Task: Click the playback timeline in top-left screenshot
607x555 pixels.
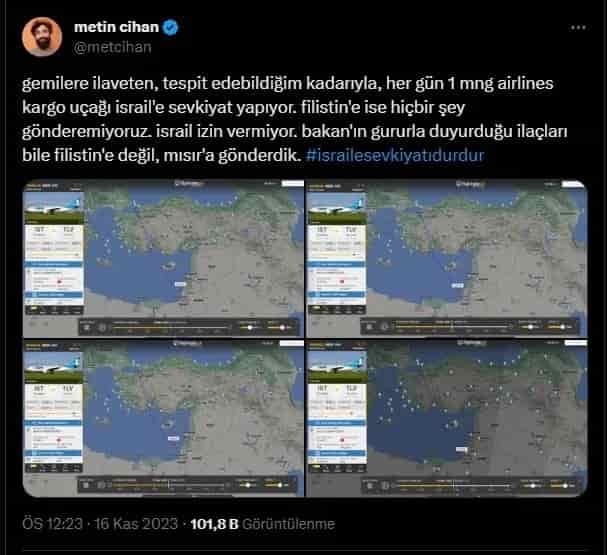Action: tap(171, 327)
